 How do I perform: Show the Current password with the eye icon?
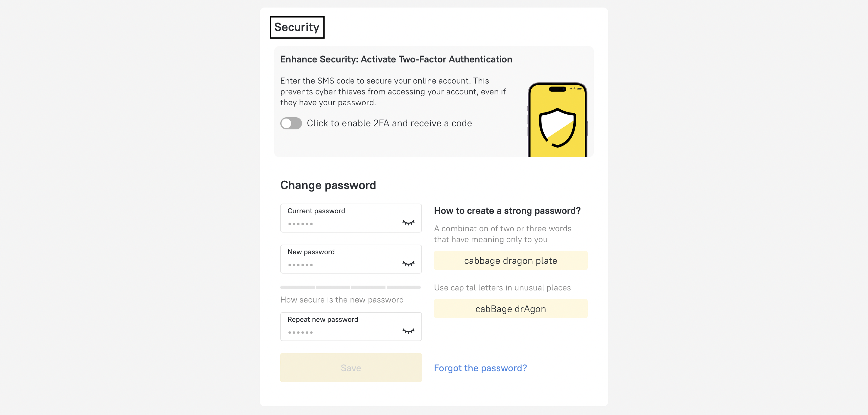(408, 223)
